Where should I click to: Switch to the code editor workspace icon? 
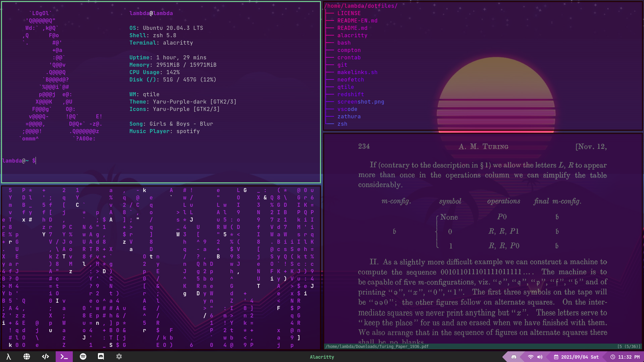[45, 357]
